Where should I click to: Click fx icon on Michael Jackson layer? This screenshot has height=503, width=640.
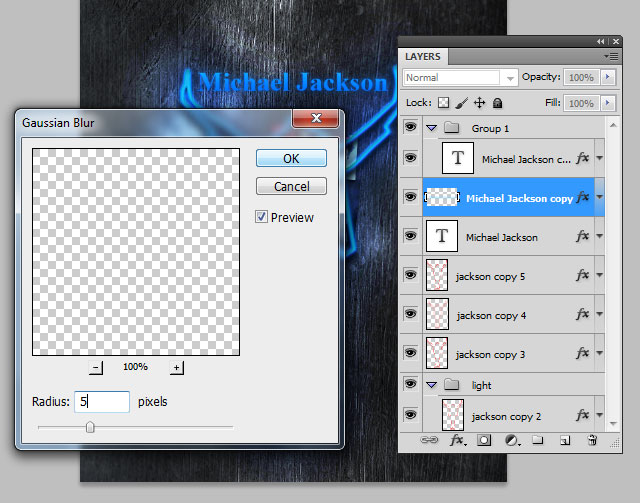pyautogui.click(x=582, y=236)
